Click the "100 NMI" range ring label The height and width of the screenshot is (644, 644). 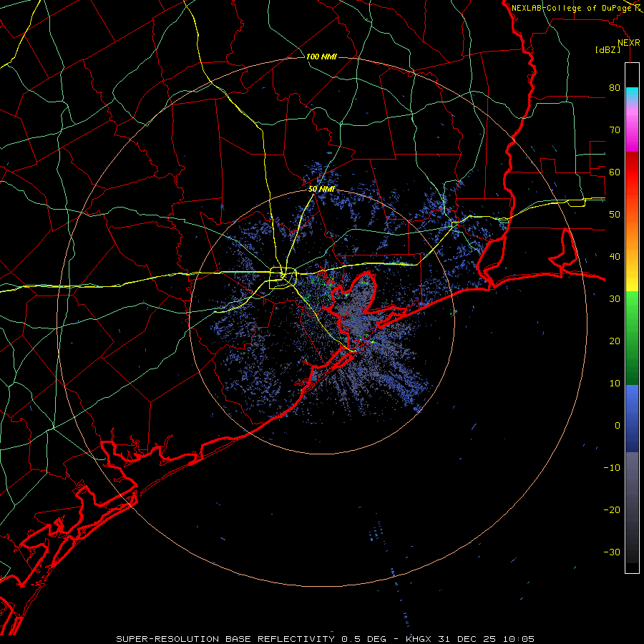(321, 57)
